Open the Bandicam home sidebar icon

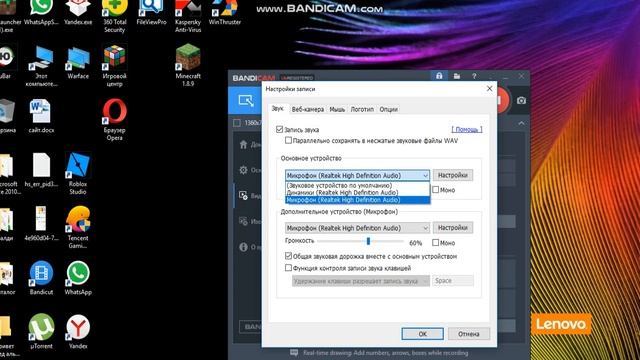[244, 144]
